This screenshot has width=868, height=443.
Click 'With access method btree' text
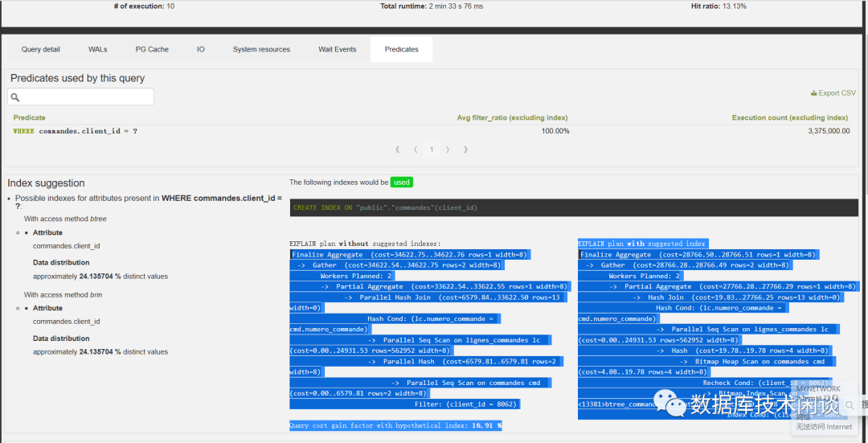(x=65, y=219)
